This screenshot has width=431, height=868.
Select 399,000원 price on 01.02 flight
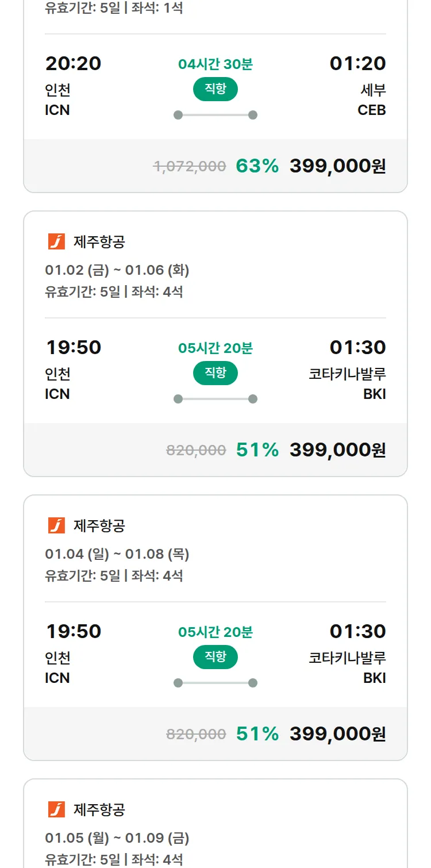(x=337, y=450)
